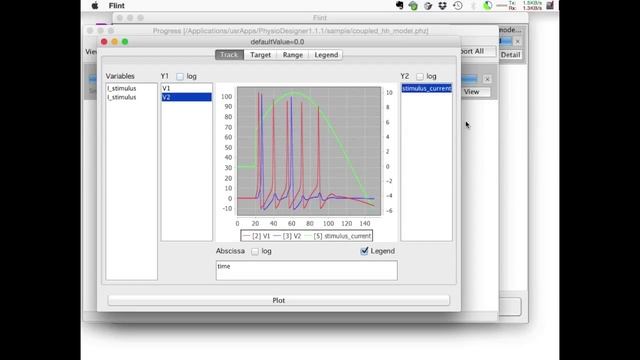Cancel job with X beside Progress window bar

(487, 79)
